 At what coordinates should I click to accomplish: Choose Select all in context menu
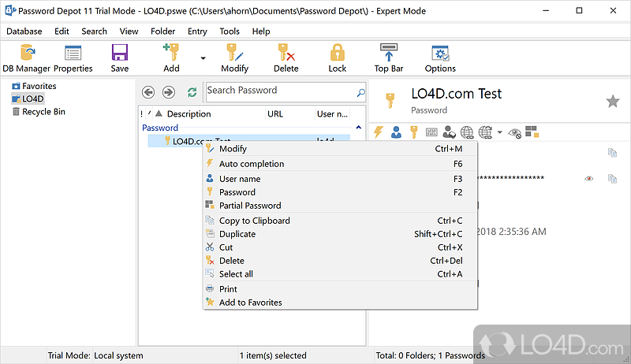(x=340, y=274)
